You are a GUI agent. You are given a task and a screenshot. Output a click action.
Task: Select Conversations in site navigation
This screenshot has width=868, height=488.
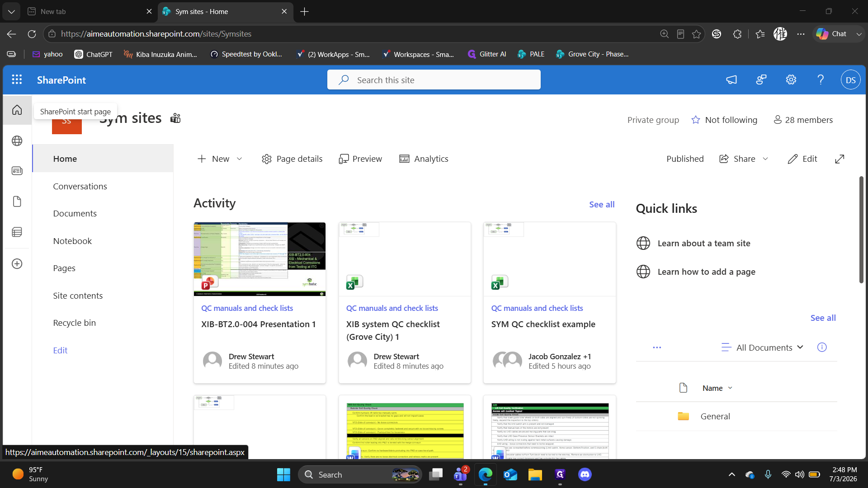click(x=80, y=187)
